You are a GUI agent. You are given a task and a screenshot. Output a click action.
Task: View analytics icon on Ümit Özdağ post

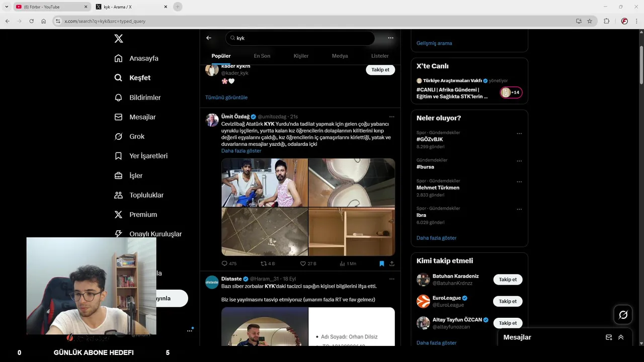[x=342, y=263]
